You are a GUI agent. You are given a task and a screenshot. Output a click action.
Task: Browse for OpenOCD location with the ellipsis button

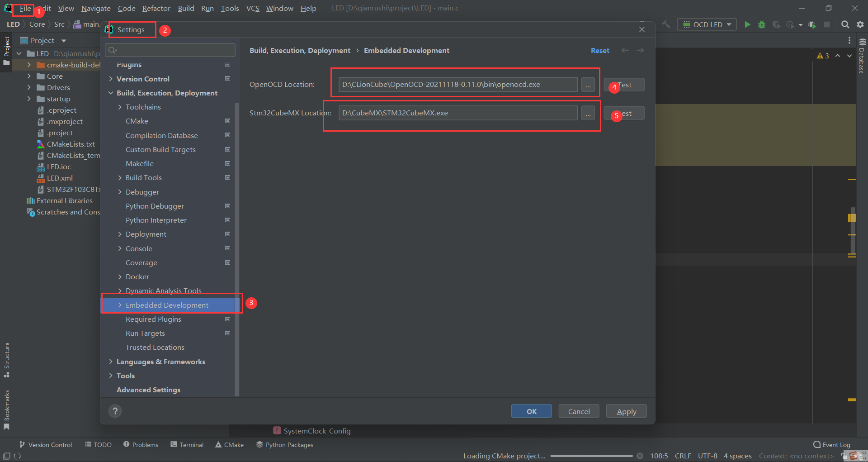588,85
